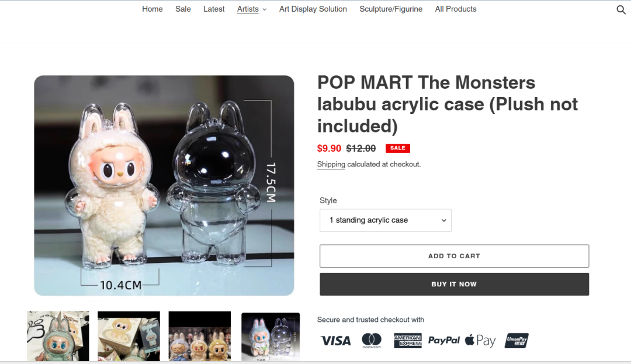Click the BUY IT NOW button

pos(455,285)
